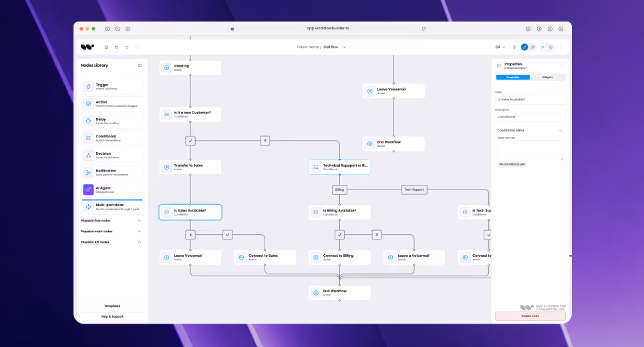This screenshot has height=347, width=644.
Task: Click the Conditional Editor info icon
Action: click(x=560, y=130)
